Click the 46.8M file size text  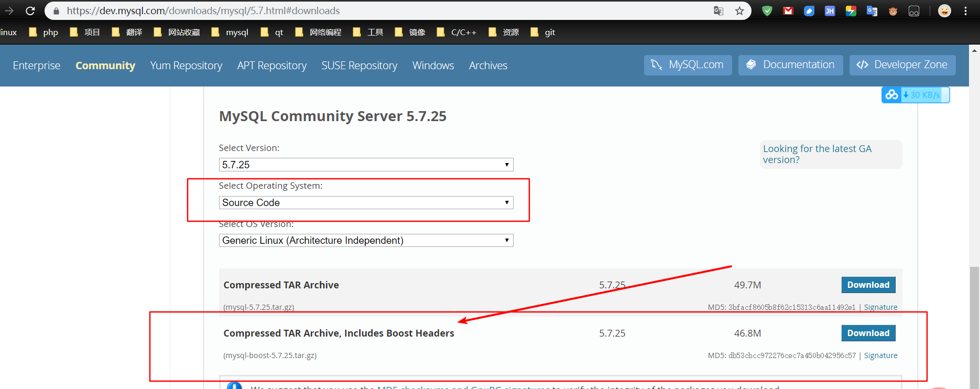[x=747, y=333]
